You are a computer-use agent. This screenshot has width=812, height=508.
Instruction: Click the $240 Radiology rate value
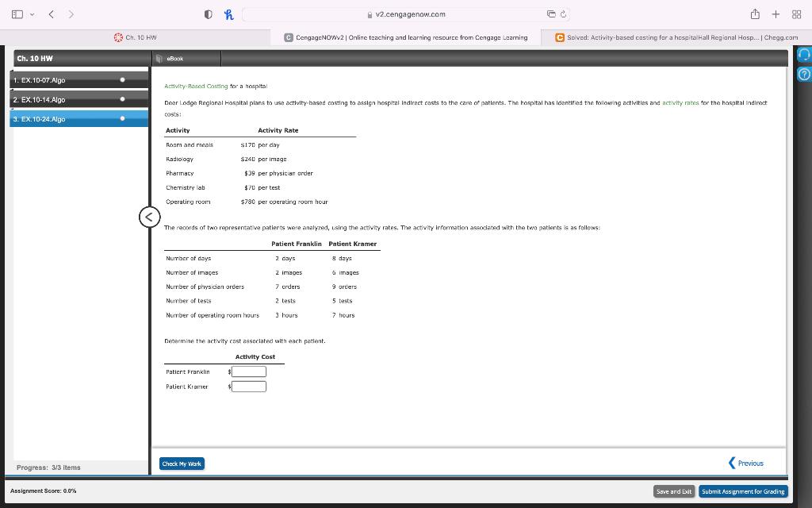(x=247, y=159)
